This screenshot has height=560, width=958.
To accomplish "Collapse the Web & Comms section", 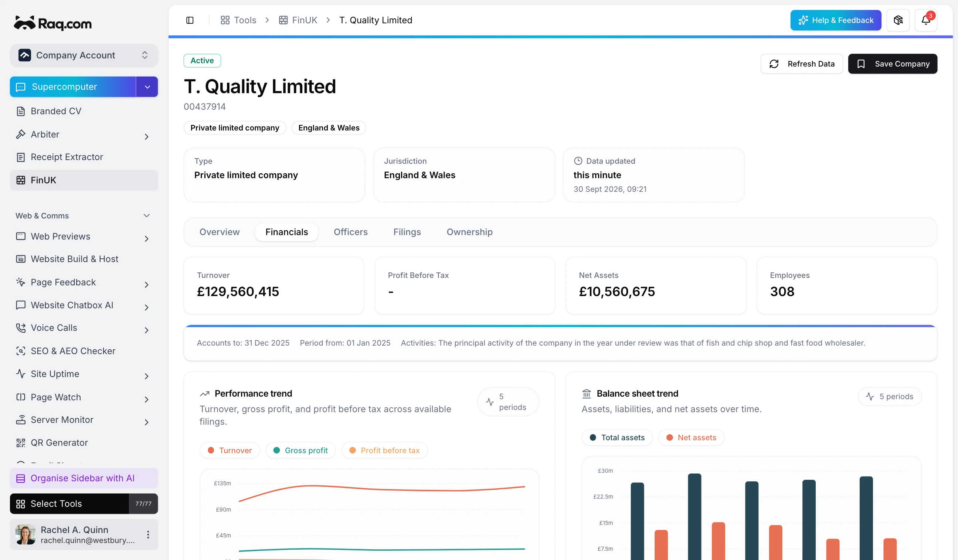I will click(x=146, y=215).
